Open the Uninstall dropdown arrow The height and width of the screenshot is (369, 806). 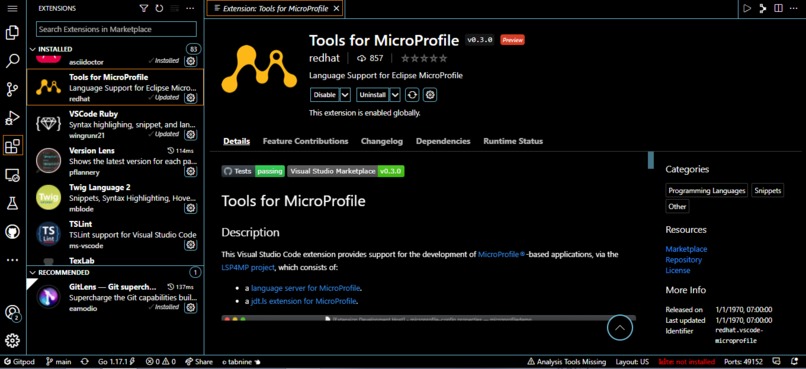point(395,95)
